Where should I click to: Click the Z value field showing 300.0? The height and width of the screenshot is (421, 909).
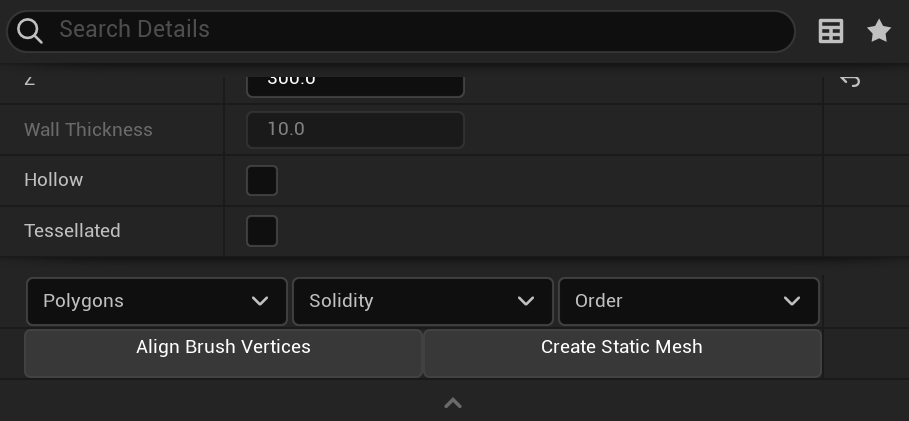tap(355, 81)
